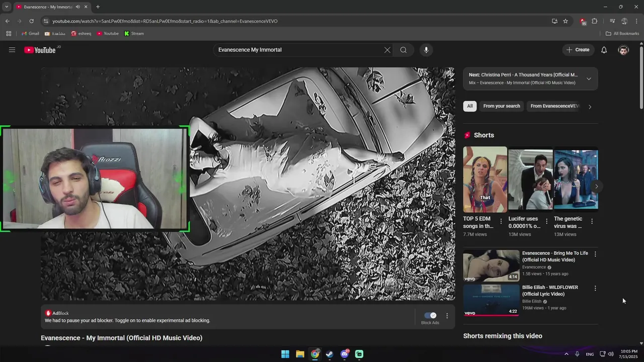Switch the ENG input language indicator

[x=590, y=354]
